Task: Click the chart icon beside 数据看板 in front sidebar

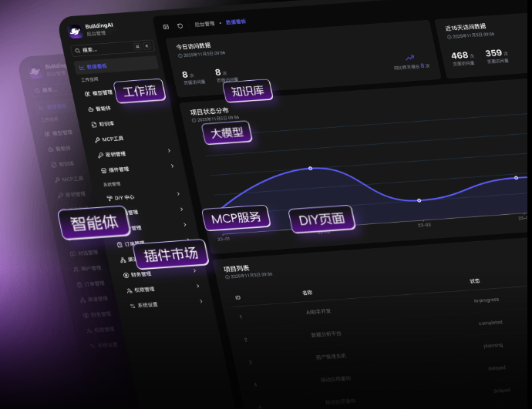Action: pyautogui.click(x=82, y=68)
